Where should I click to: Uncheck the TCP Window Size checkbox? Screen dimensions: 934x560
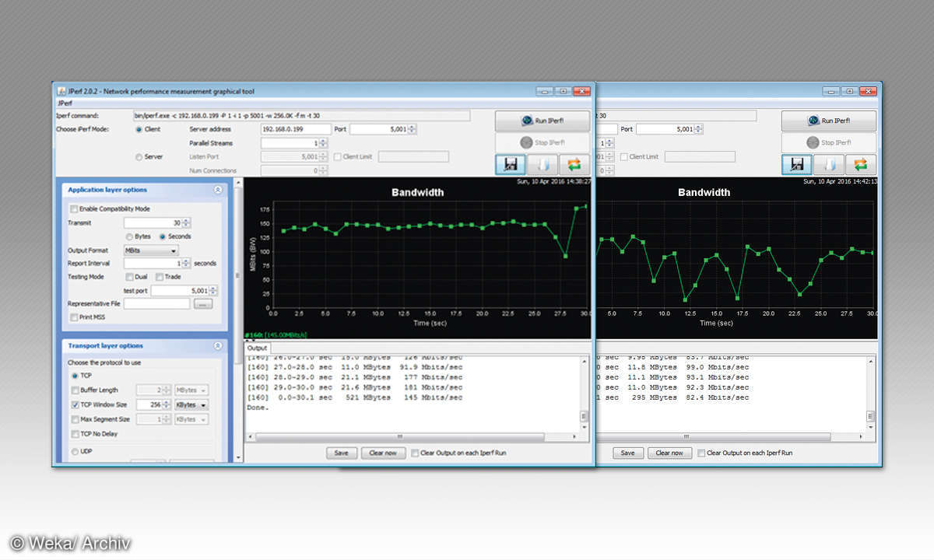[x=75, y=405]
